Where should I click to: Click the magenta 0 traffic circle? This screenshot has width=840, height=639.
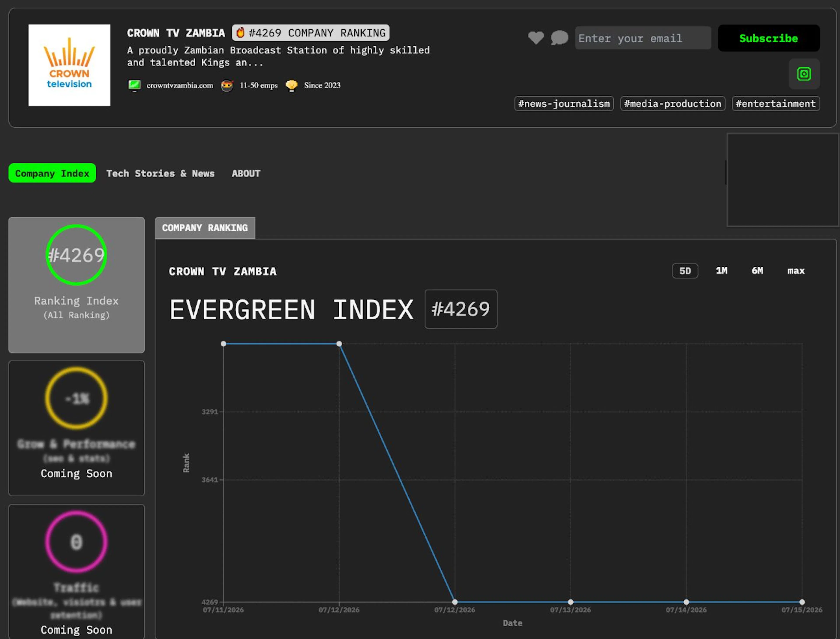click(76, 542)
